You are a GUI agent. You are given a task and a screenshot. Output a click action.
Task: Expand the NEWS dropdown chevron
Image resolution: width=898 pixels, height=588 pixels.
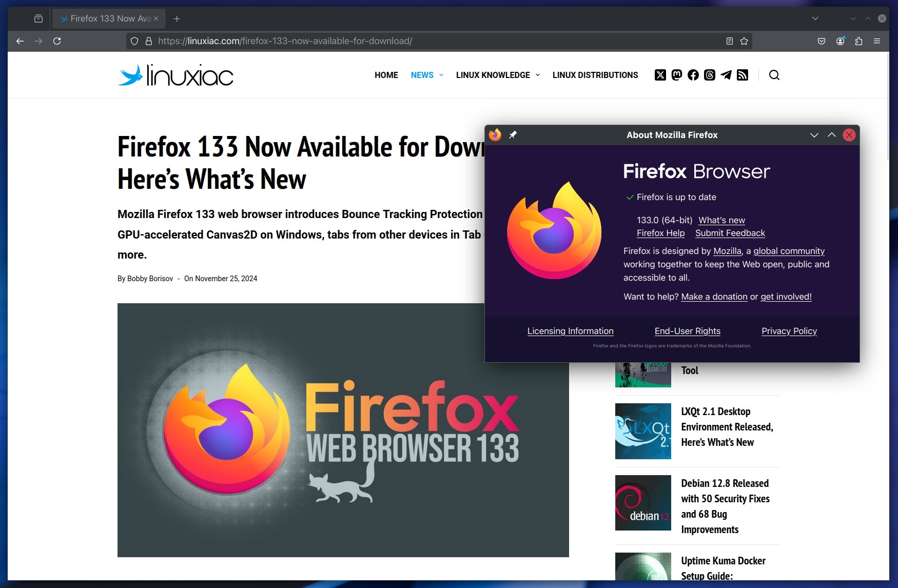[441, 75]
